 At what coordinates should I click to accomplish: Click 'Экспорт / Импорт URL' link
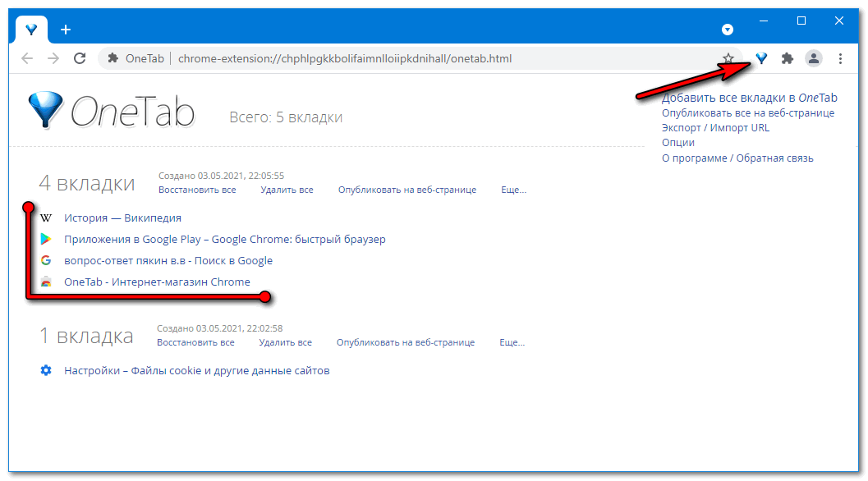tap(715, 128)
